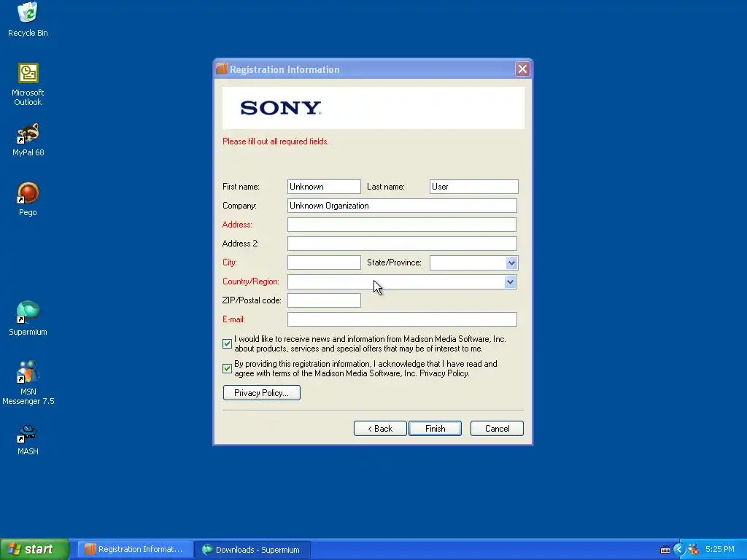This screenshot has height=560, width=747.
Task: Click the Registration Information title bar icon
Action: (222, 69)
